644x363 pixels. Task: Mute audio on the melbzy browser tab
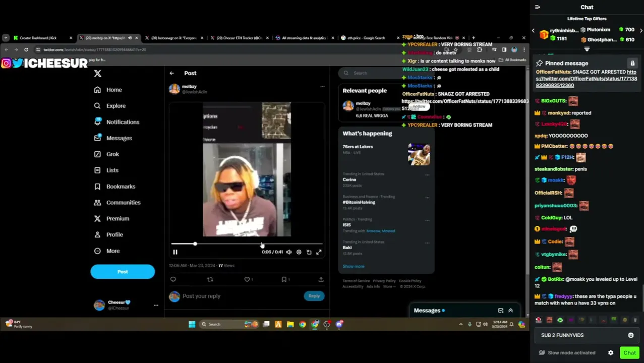[x=130, y=38]
